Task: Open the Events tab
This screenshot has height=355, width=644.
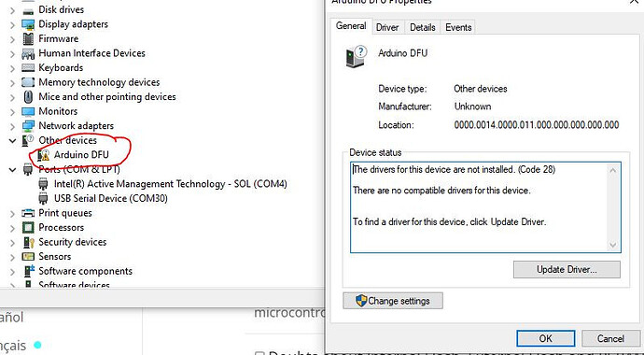Action: (458, 27)
